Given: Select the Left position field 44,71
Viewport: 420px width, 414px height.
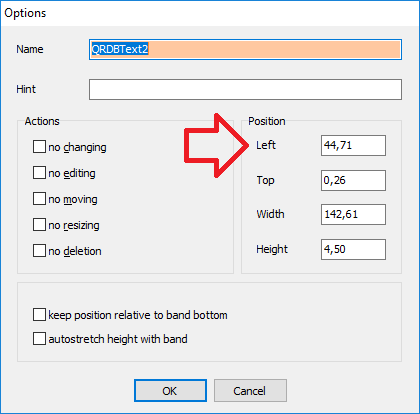Looking at the screenshot, I should point(353,145).
